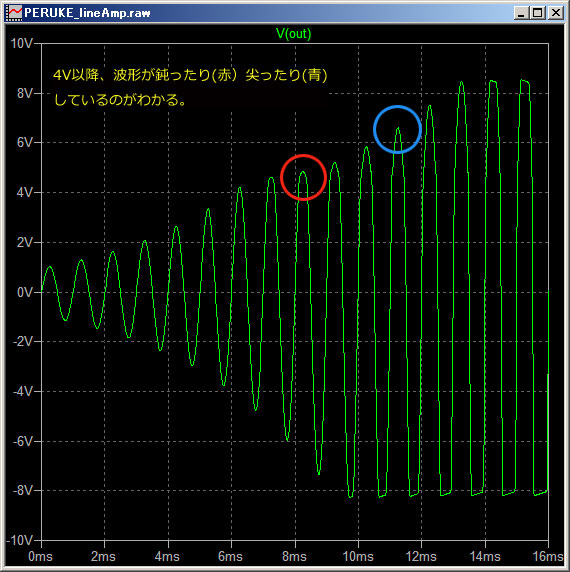The height and width of the screenshot is (572, 570).
Task: Click the 4ms label on time axis
Action: pyautogui.click(x=167, y=557)
